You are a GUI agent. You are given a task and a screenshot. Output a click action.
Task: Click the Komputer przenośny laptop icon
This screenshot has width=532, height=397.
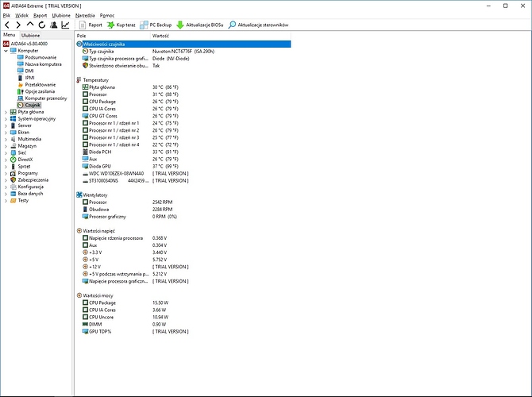(21, 98)
